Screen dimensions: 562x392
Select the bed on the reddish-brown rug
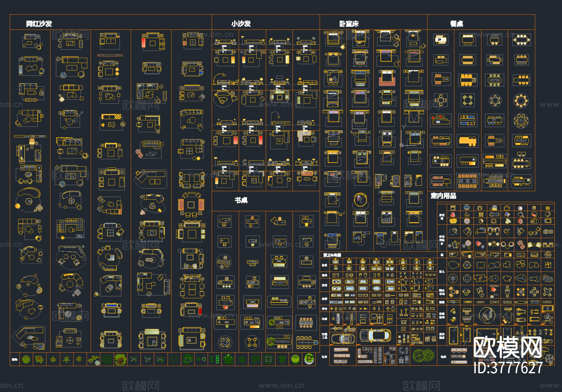coord(387,78)
